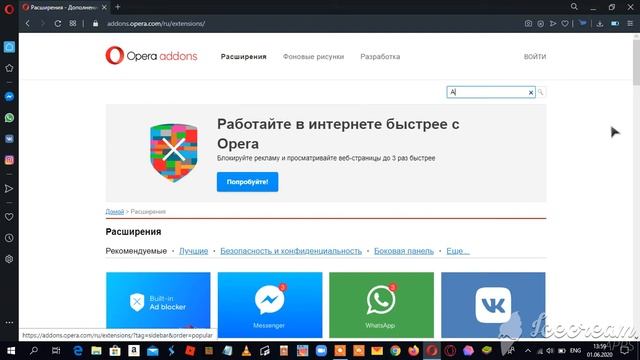Open the WhatsApp extension card
640x360 pixels.
click(381, 304)
